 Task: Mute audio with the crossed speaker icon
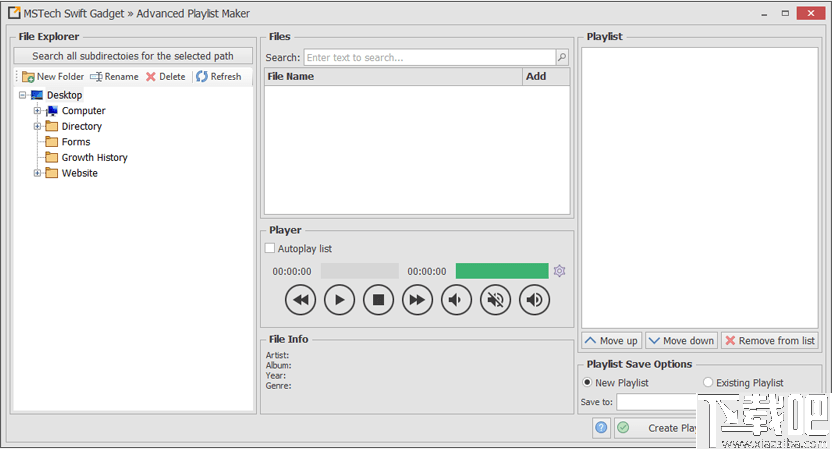tap(495, 300)
